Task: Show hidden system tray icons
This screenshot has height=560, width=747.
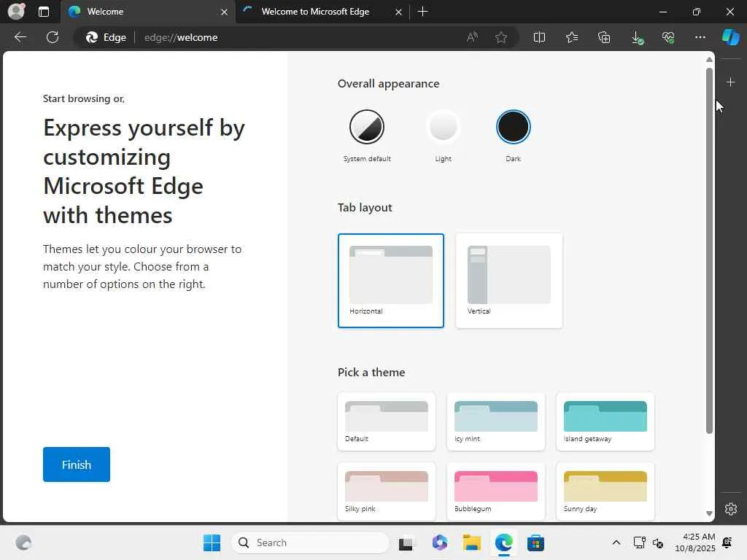Action: (616, 542)
